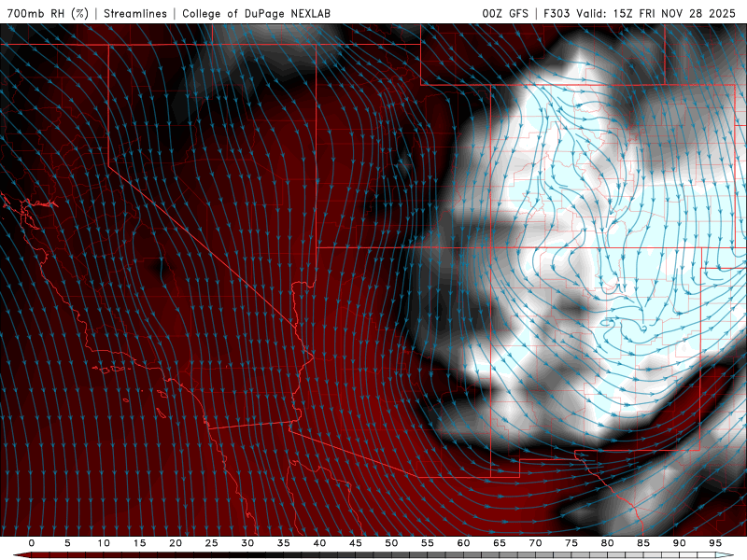Click the "65" value on the RH scale

tap(500, 543)
